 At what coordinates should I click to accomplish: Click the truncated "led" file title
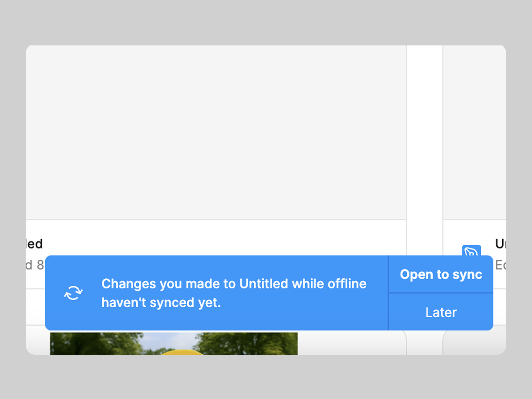point(35,244)
